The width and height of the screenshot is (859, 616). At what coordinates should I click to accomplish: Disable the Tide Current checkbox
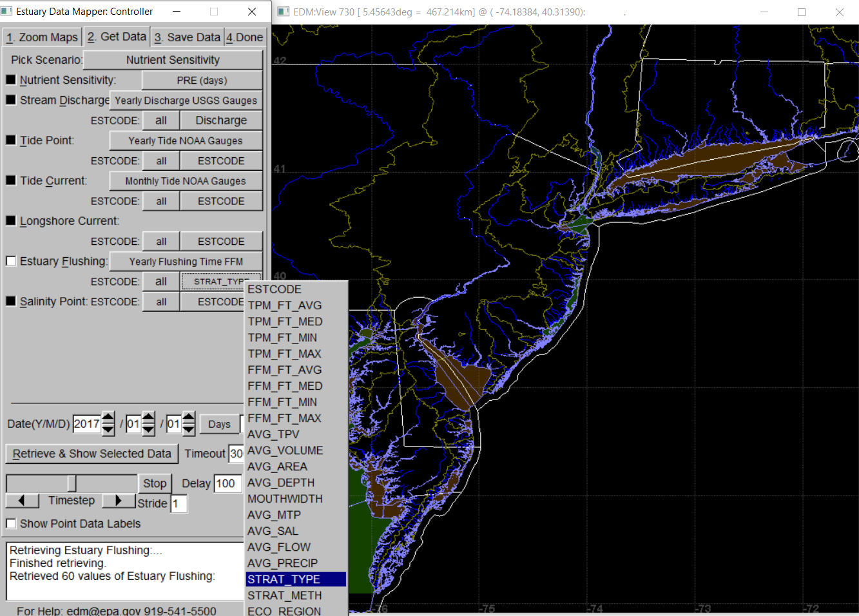pyautogui.click(x=10, y=180)
